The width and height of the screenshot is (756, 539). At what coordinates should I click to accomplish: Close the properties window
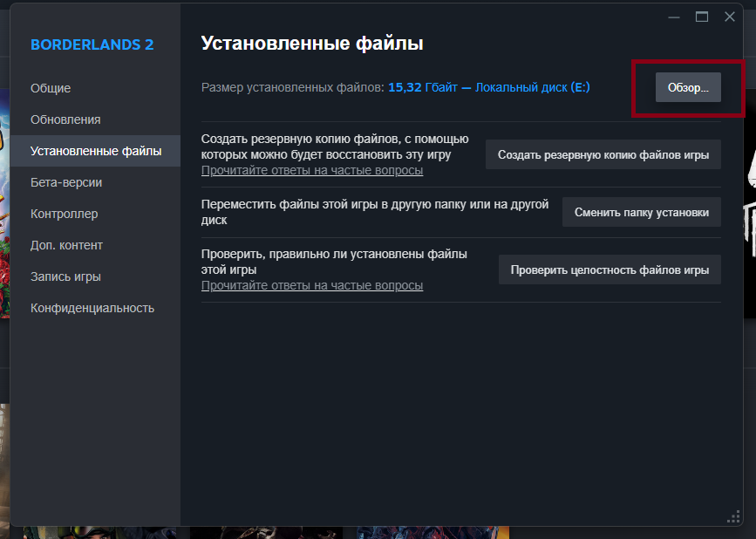click(x=730, y=17)
